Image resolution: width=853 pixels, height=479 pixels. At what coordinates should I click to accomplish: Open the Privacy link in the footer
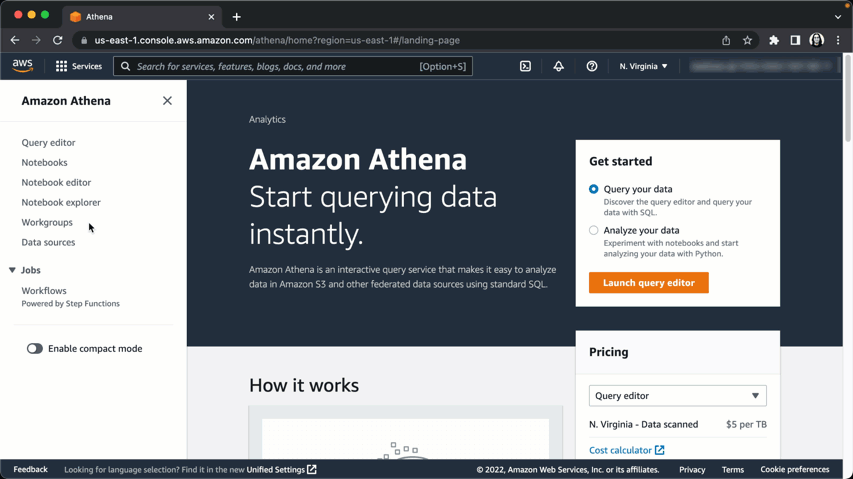click(692, 470)
